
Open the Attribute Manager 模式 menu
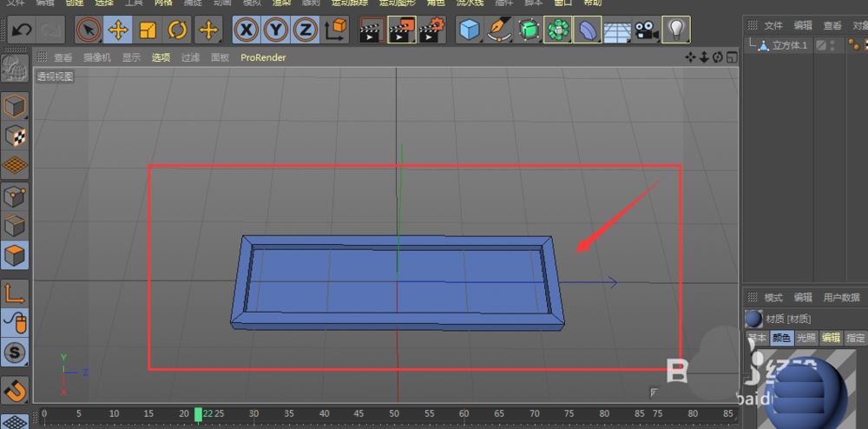pyautogui.click(x=773, y=297)
